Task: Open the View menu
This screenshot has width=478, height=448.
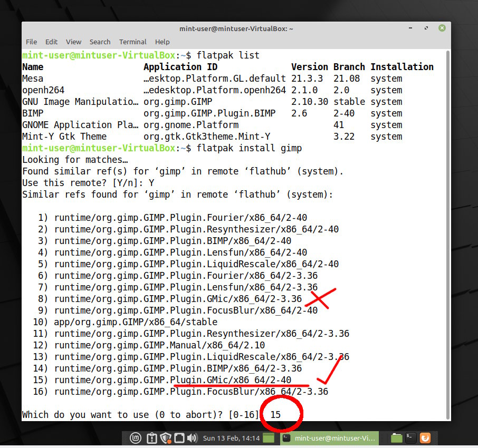Action: [x=73, y=42]
